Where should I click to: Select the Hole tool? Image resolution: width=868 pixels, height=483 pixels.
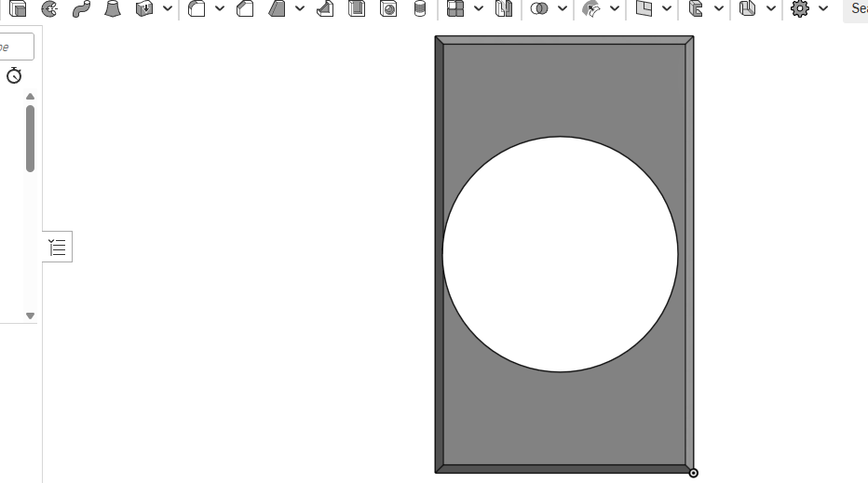point(388,8)
